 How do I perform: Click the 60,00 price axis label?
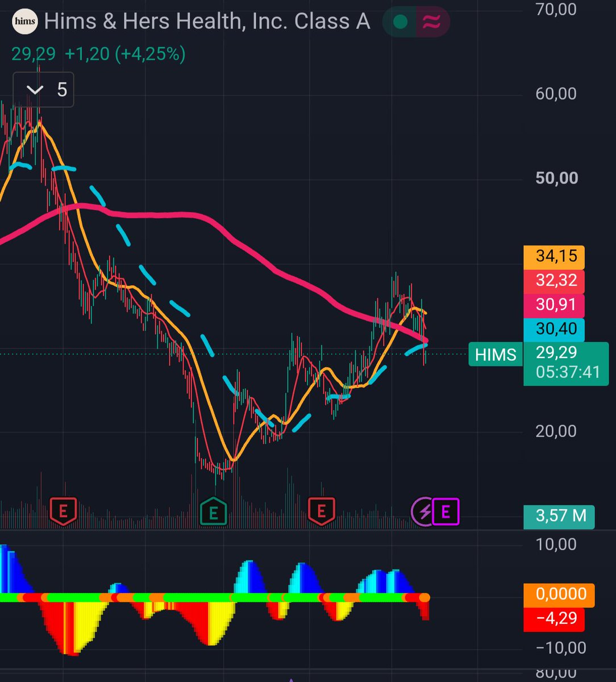click(556, 93)
